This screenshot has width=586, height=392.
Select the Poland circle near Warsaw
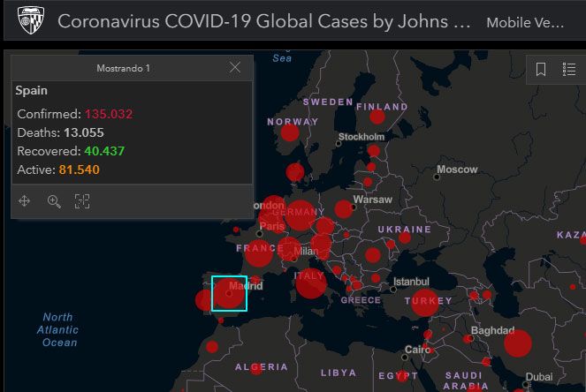pyautogui.click(x=344, y=209)
